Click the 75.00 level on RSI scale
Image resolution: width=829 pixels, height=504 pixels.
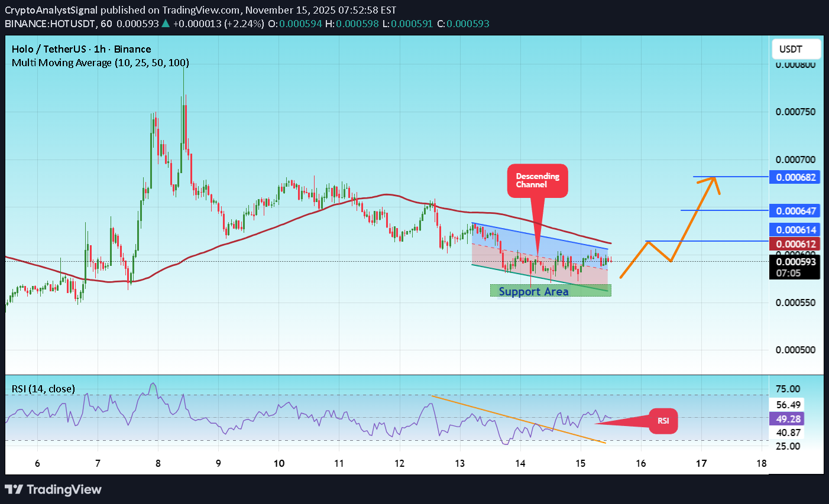click(x=788, y=389)
